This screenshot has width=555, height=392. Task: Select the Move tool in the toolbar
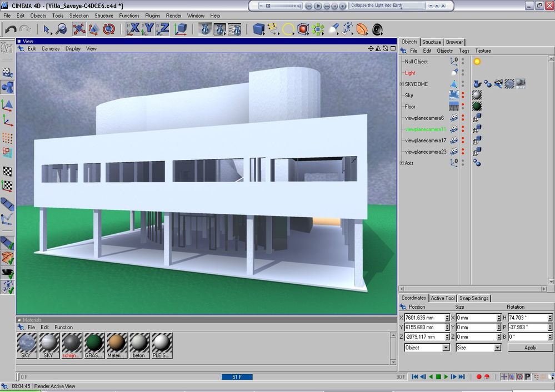(78, 29)
